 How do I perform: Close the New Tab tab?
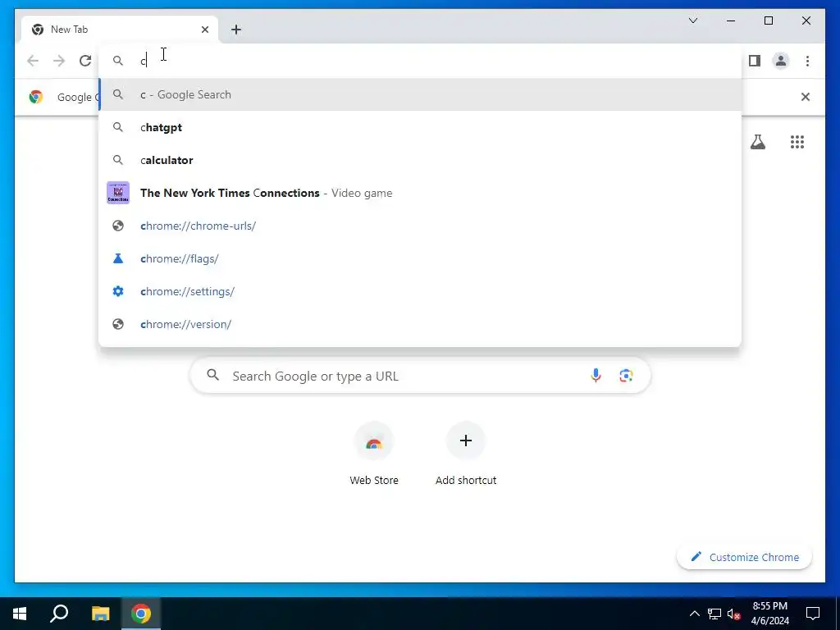pos(204,30)
